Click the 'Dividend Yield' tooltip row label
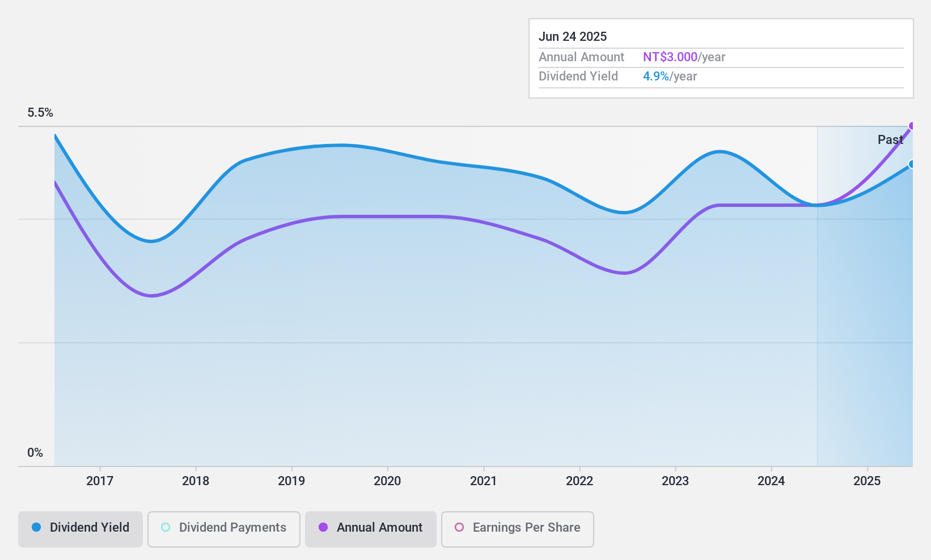This screenshot has height=560, width=931. pos(578,77)
